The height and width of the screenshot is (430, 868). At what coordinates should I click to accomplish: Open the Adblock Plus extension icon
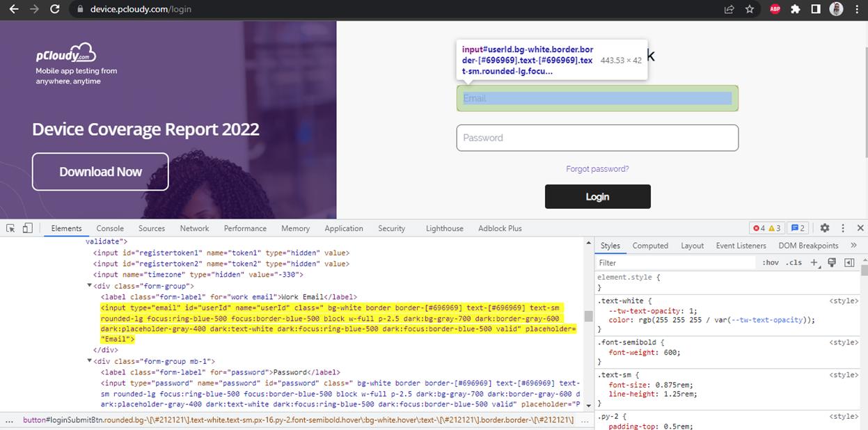click(x=775, y=9)
